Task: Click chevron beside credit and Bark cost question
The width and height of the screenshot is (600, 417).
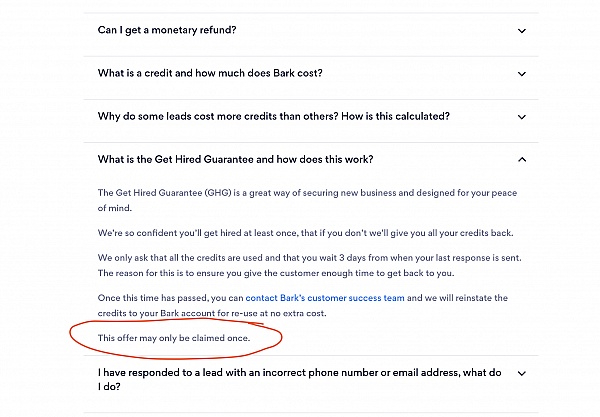Action: (521, 74)
